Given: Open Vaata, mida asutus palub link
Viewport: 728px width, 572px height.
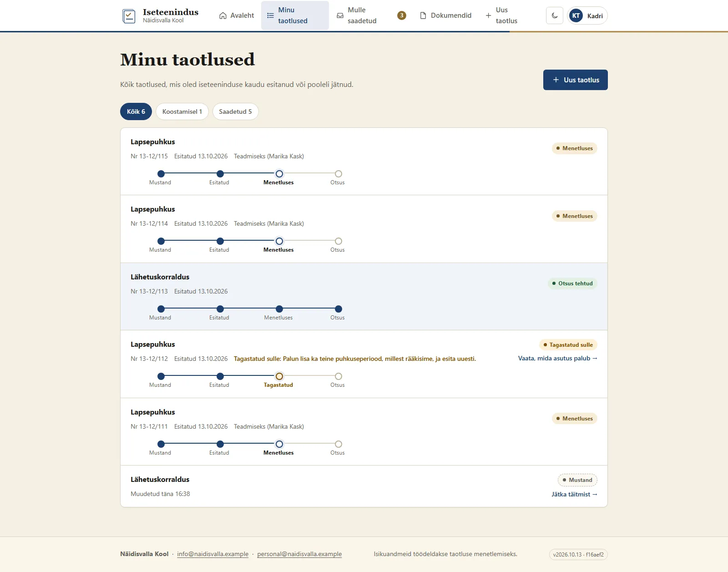Looking at the screenshot, I should tap(558, 359).
